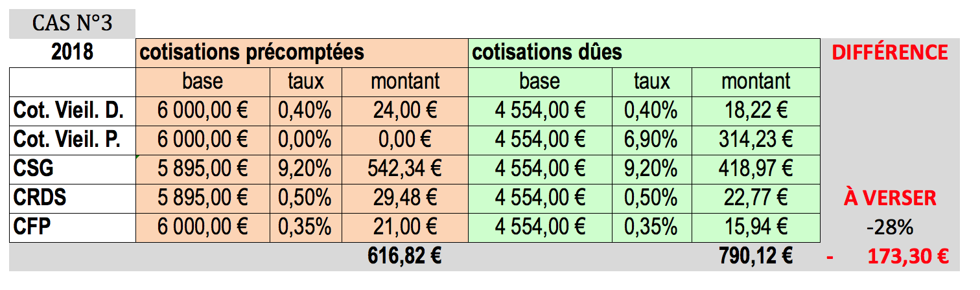Select the cotisations précomptées header

click(302, 52)
